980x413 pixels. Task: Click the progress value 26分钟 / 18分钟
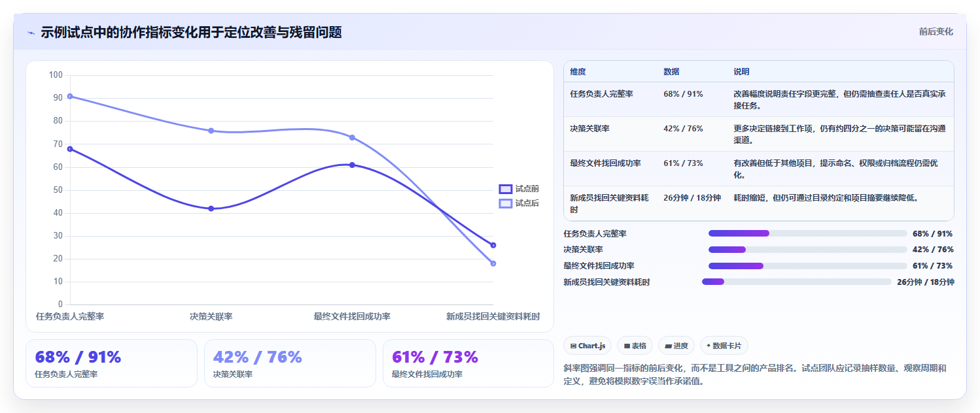tap(926, 282)
